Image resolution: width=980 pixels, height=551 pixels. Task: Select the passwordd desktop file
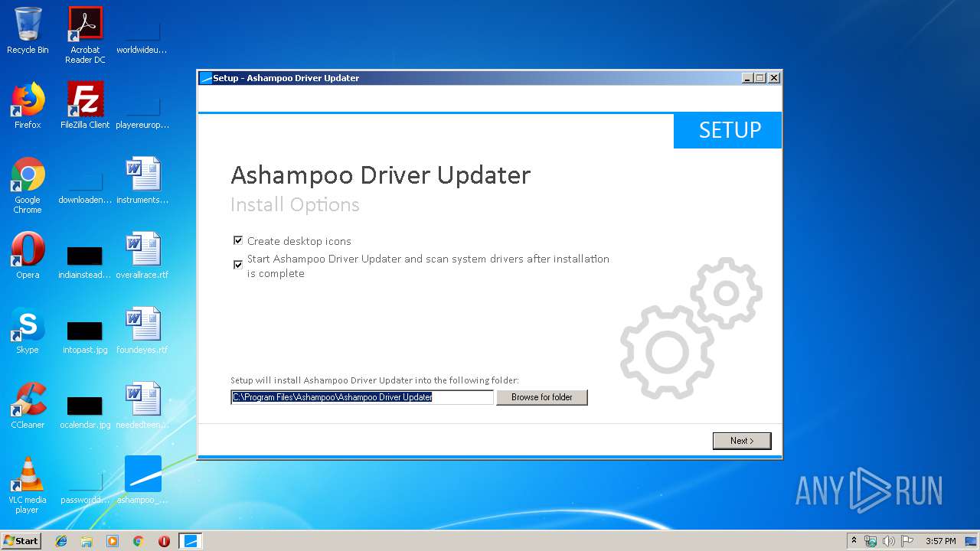pyautogui.click(x=85, y=488)
